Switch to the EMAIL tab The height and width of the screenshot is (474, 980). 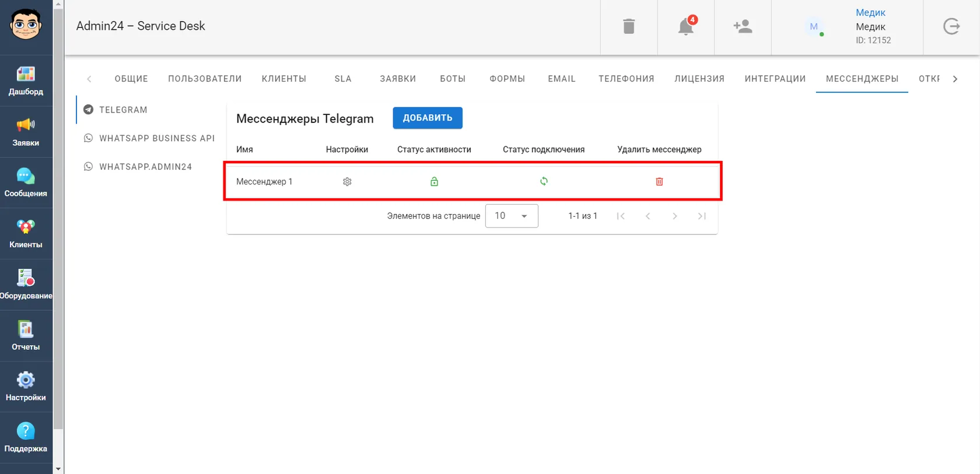coord(562,79)
